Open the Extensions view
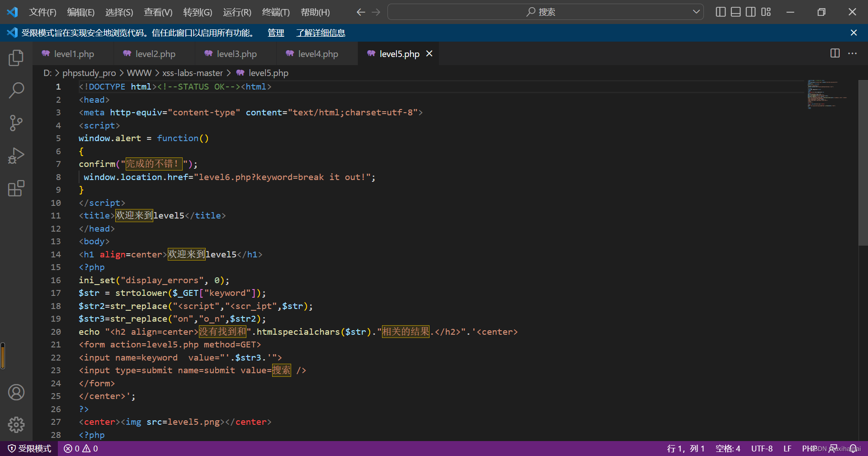 (x=16, y=188)
